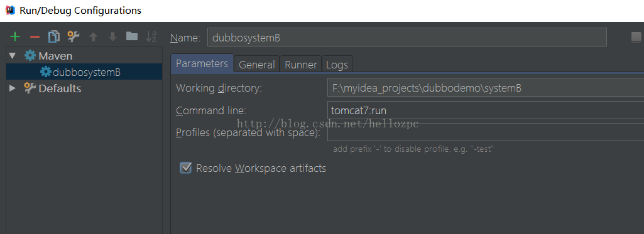Click the Command line field containing tomcat7:run
The height and width of the screenshot is (234, 644).
pos(486,110)
